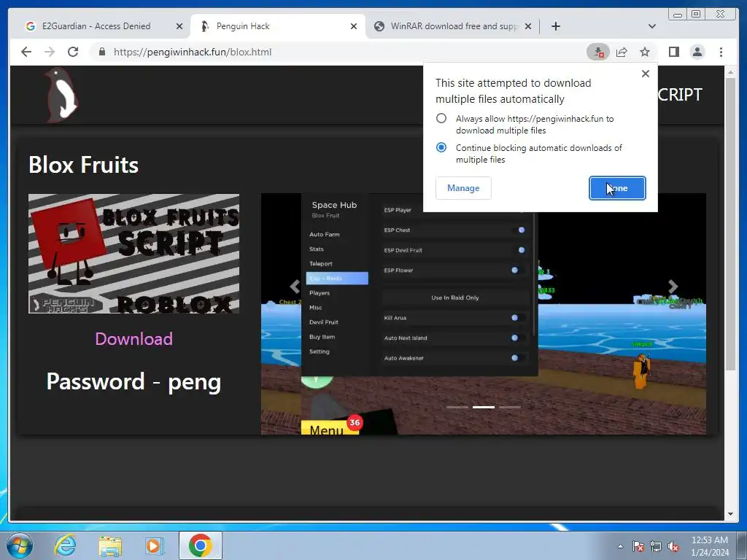Screen dimensions: 747x560
Task: Open Windows Explorer from the taskbar
Action: point(110,545)
